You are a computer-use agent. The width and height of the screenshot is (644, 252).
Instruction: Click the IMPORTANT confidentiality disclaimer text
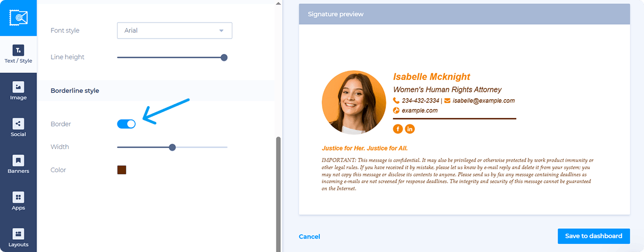pyautogui.click(x=458, y=175)
